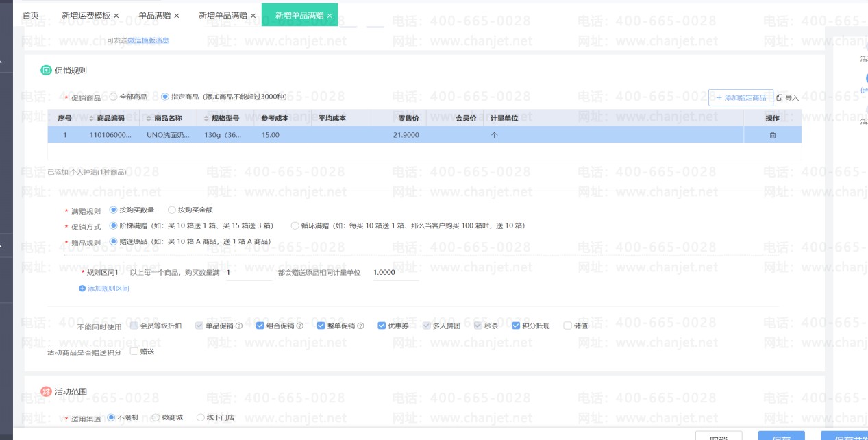The image size is (868, 440).
Task: Click product name cell UNO洗面奶...
Action: 168,135
